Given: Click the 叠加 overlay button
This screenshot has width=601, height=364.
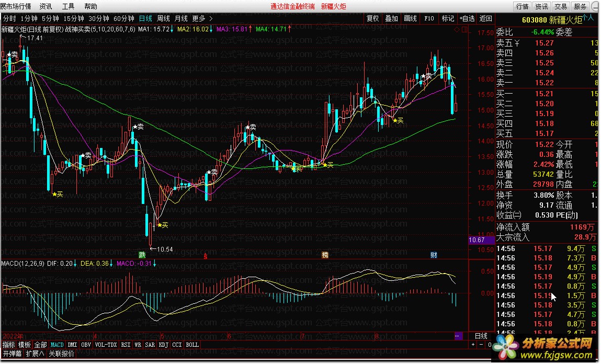Looking at the screenshot, I should (x=391, y=18).
